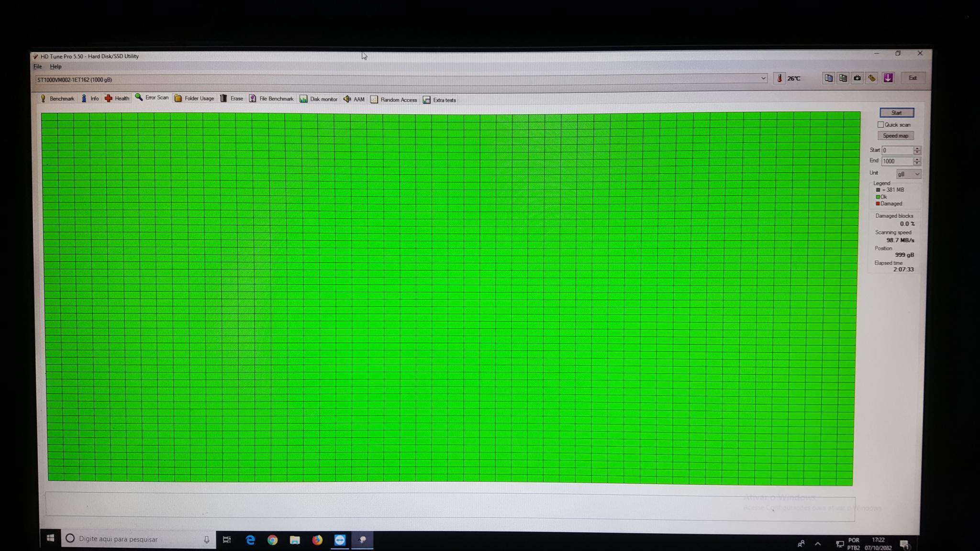Click the Erase trash can icon
The width and height of the screenshot is (980, 551).
coord(223,98)
